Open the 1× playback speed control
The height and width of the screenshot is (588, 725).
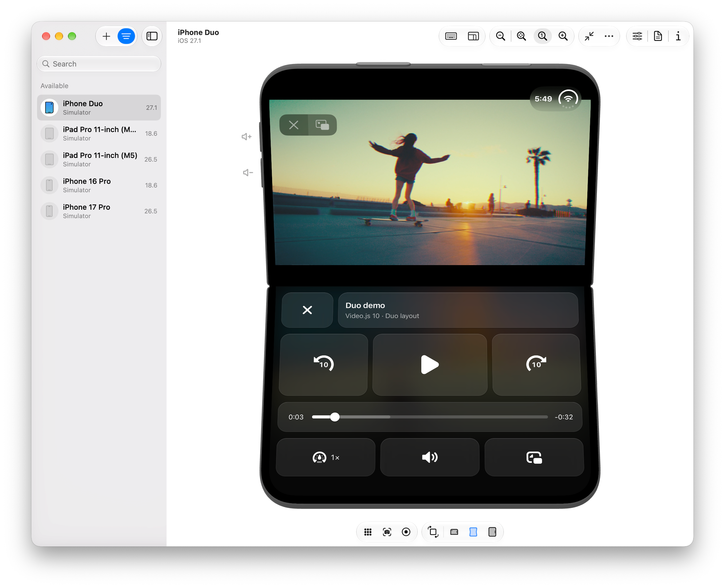click(x=326, y=457)
